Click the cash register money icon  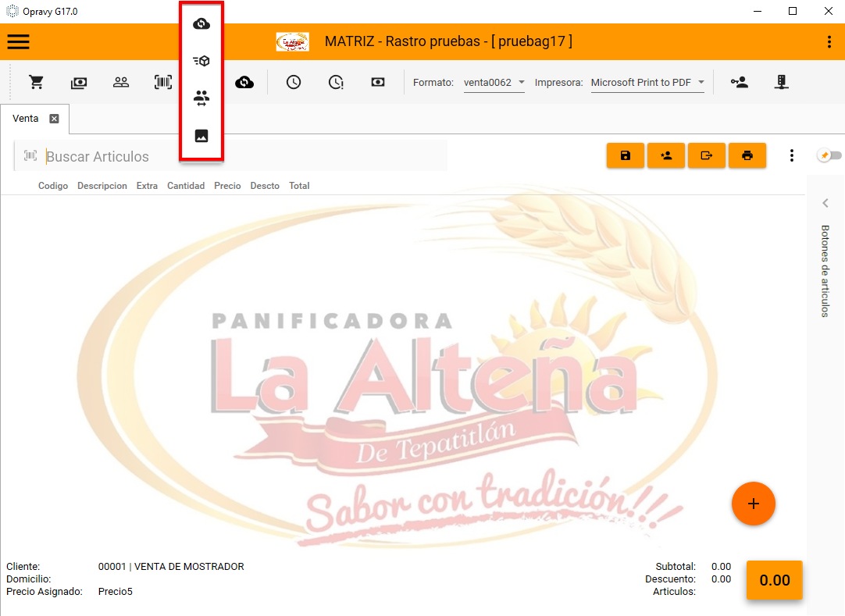point(378,82)
